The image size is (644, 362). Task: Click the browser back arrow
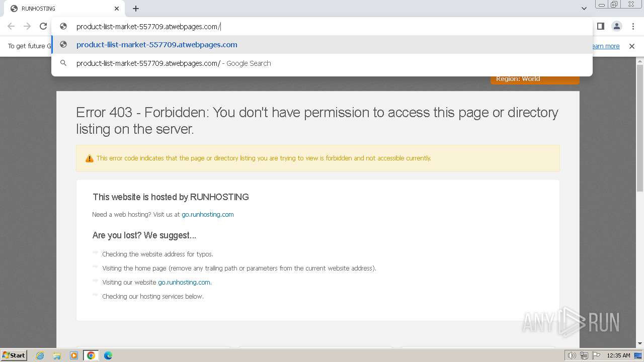11,26
